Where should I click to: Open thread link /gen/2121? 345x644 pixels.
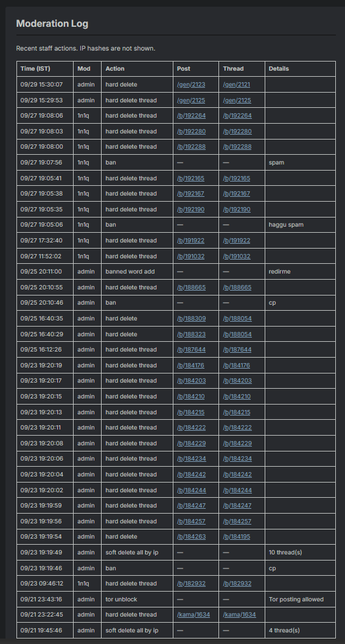click(236, 85)
